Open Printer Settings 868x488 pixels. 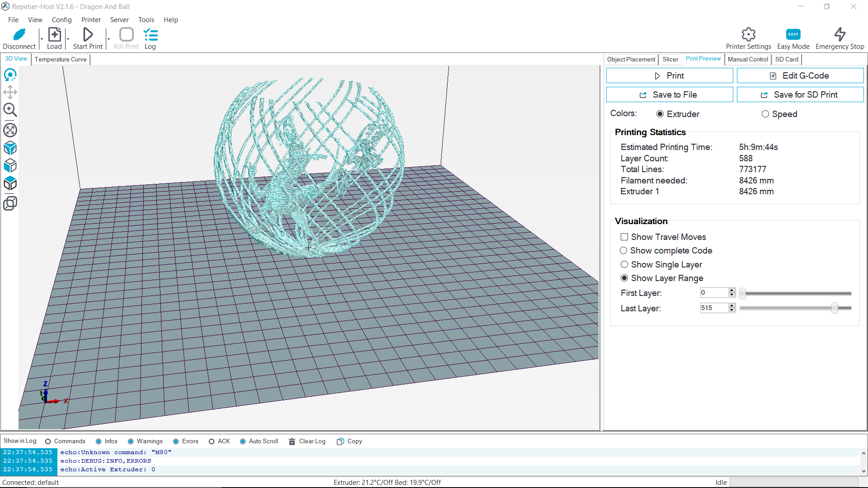pyautogui.click(x=748, y=38)
